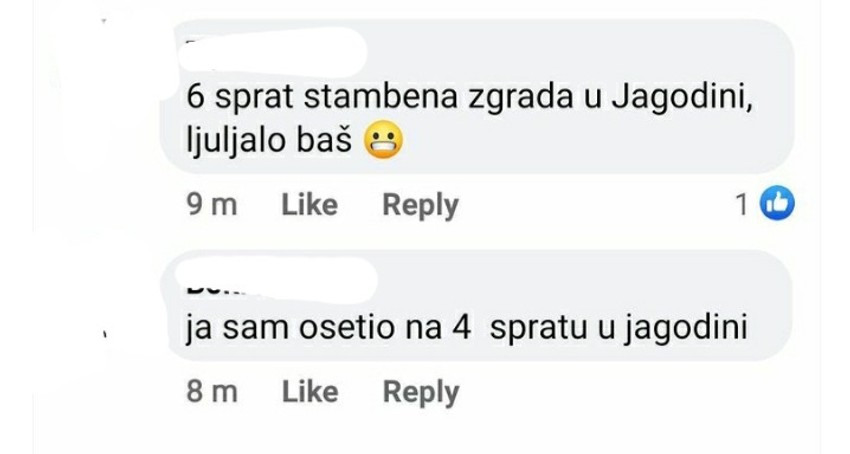Like the comment posted 8 m ago
Viewport: 850px width, 454px height.
click(310, 392)
